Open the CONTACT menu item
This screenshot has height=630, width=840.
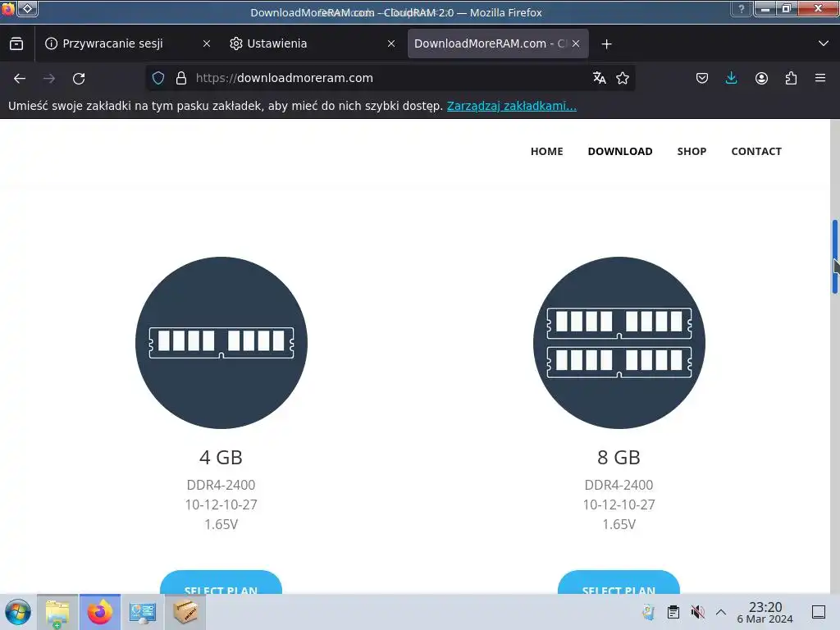pyautogui.click(x=756, y=152)
